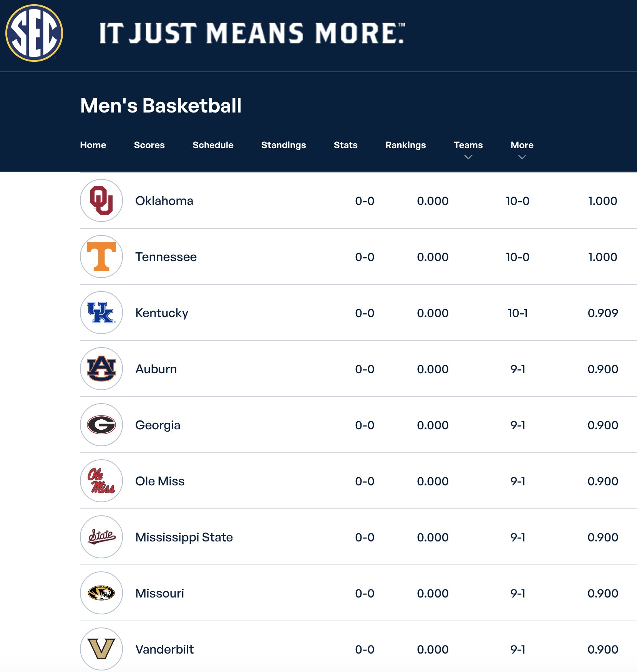Open the Standings tab
The width and height of the screenshot is (637, 672).
click(284, 145)
